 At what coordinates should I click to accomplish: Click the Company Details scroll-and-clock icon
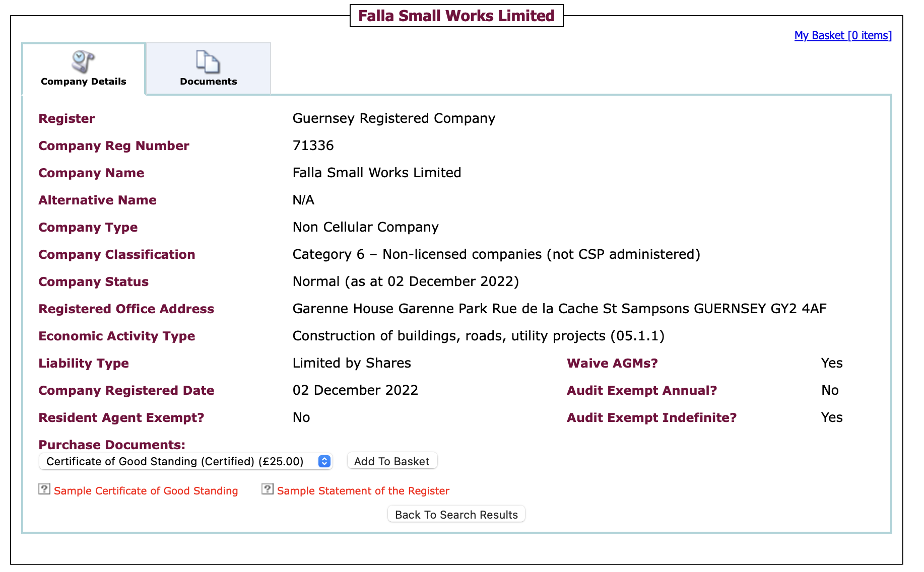click(x=83, y=62)
